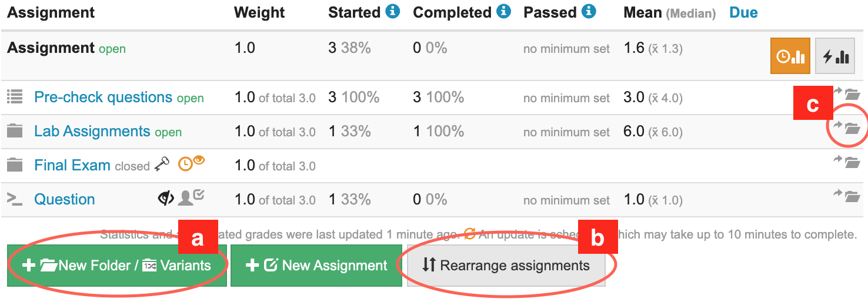Screen dimensions: 868x302
Task: Open the lightning bolt live chart button
Action: (x=835, y=56)
